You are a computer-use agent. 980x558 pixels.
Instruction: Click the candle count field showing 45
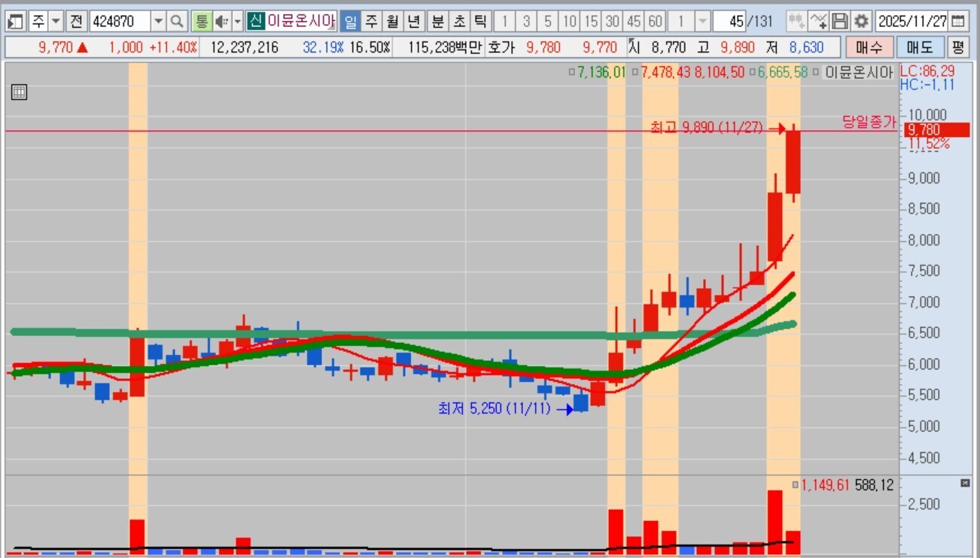729,21
